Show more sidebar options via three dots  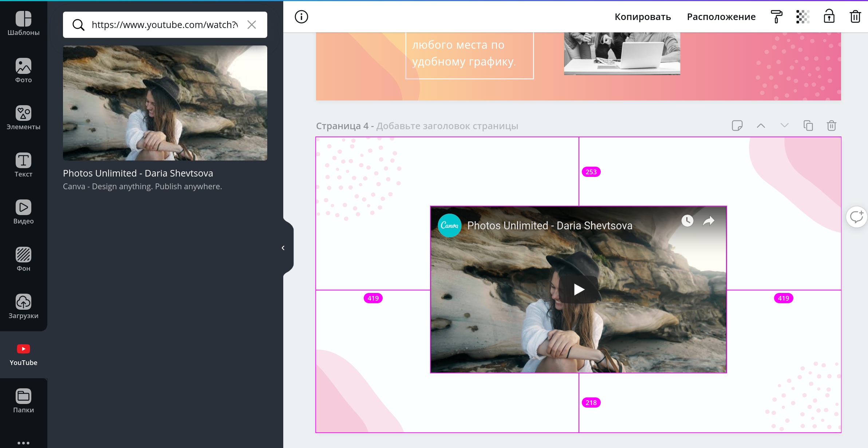23,443
